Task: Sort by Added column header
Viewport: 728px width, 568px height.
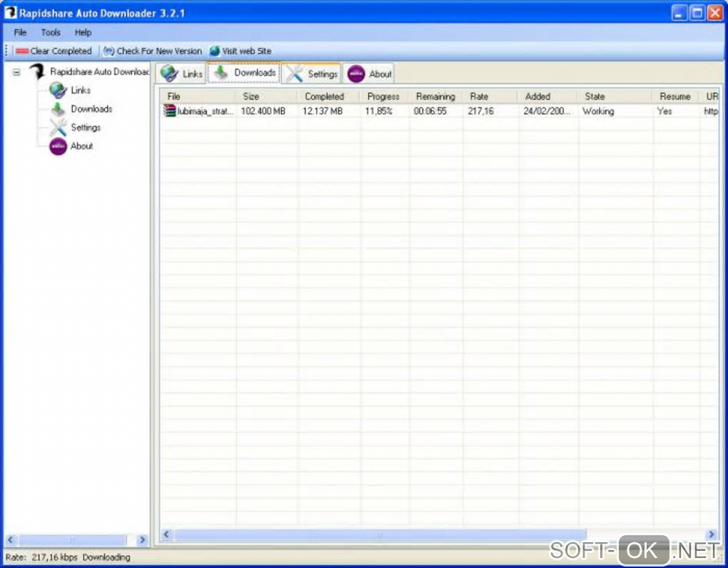Action: click(x=548, y=96)
